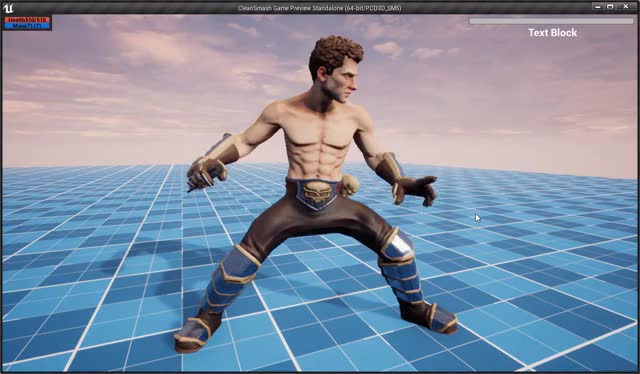Close the CleanSmash game preview window

click(626, 7)
